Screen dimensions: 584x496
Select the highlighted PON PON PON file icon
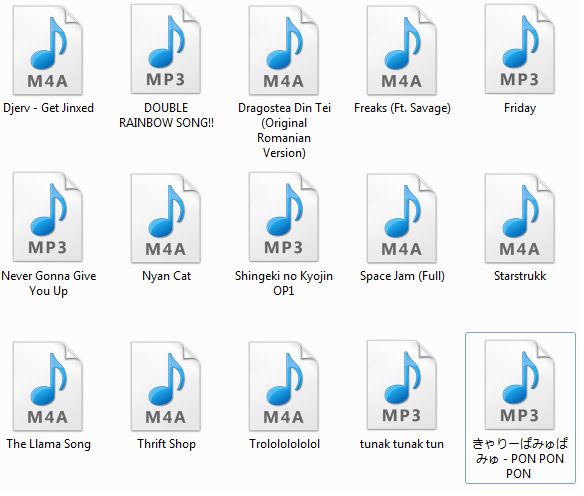[x=520, y=385]
